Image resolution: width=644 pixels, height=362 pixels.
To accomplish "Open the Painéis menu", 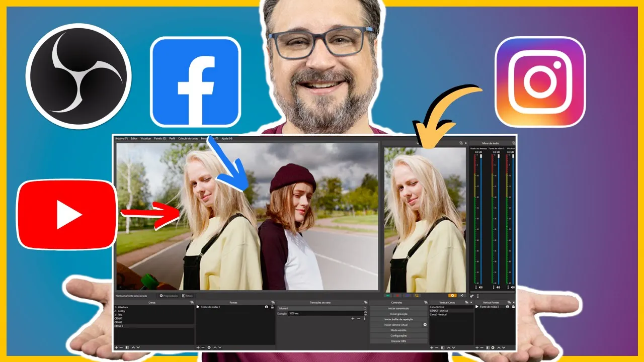I will click(x=160, y=138).
